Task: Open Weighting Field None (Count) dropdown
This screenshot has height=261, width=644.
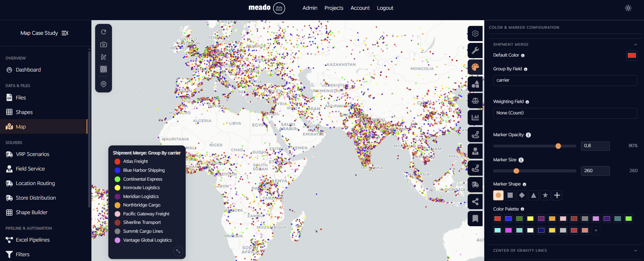Action: point(565,113)
